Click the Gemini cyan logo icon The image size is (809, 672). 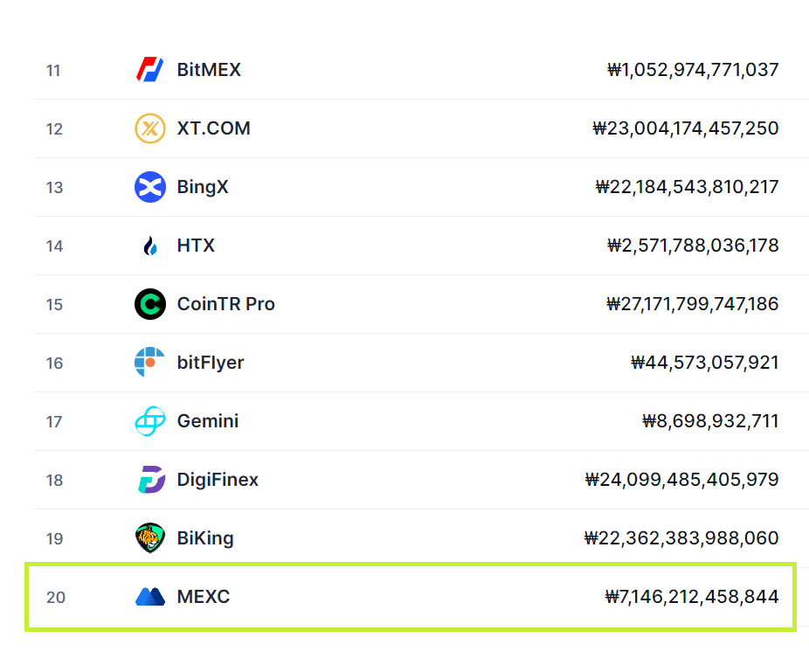(149, 421)
